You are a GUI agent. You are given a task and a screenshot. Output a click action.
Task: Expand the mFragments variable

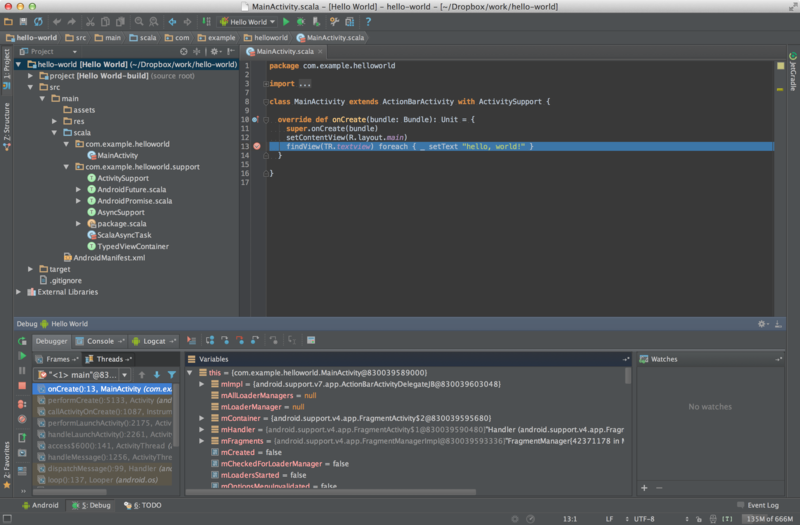click(x=202, y=441)
